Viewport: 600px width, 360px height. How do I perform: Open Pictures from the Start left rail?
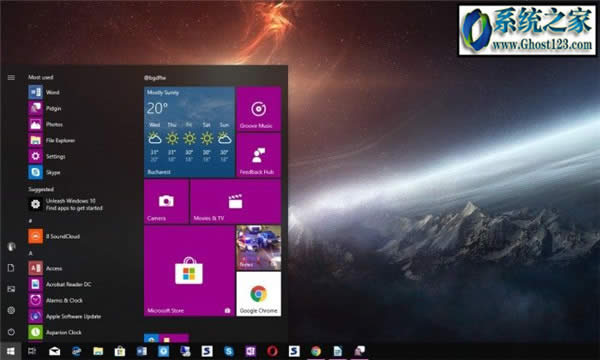coord(11,289)
